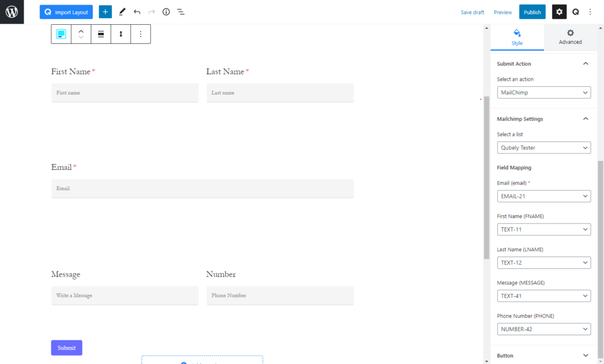
Task: Expand the Button panel
Action: click(x=543, y=356)
